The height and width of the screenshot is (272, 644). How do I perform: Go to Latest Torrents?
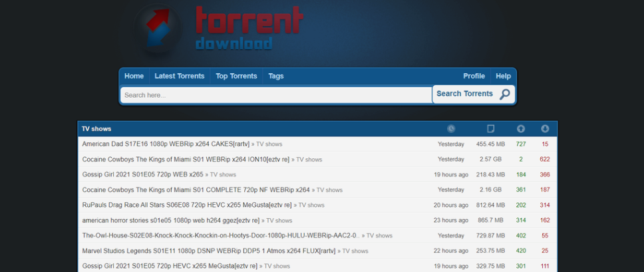coord(180,76)
